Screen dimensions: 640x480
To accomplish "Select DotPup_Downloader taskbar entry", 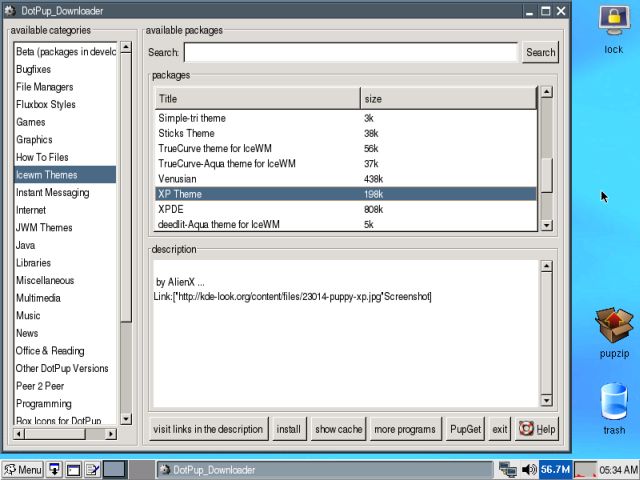I will pos(324,470).
